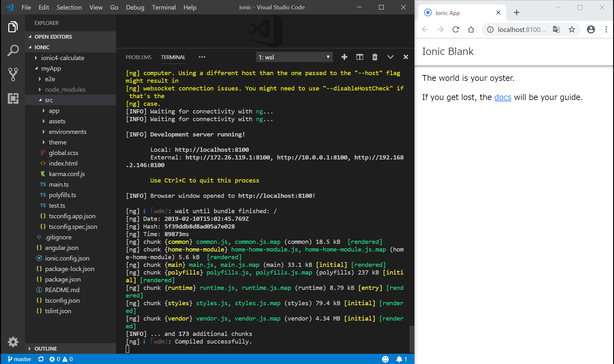Create a new terminal with plus icon

(344, 57)
